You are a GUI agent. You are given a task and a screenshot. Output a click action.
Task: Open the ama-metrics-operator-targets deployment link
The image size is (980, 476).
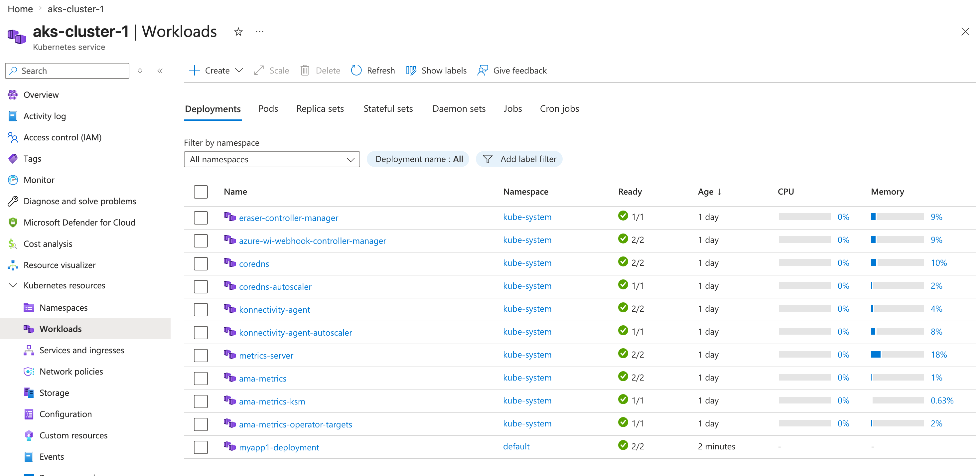tap(295, 424)
